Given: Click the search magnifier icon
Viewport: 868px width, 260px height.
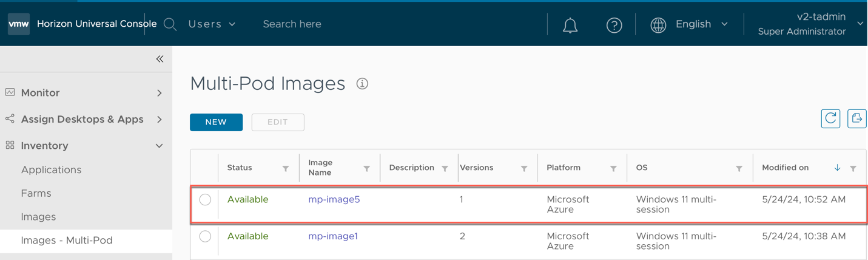Looking at the screenshot, I should [x=170, y=24].
